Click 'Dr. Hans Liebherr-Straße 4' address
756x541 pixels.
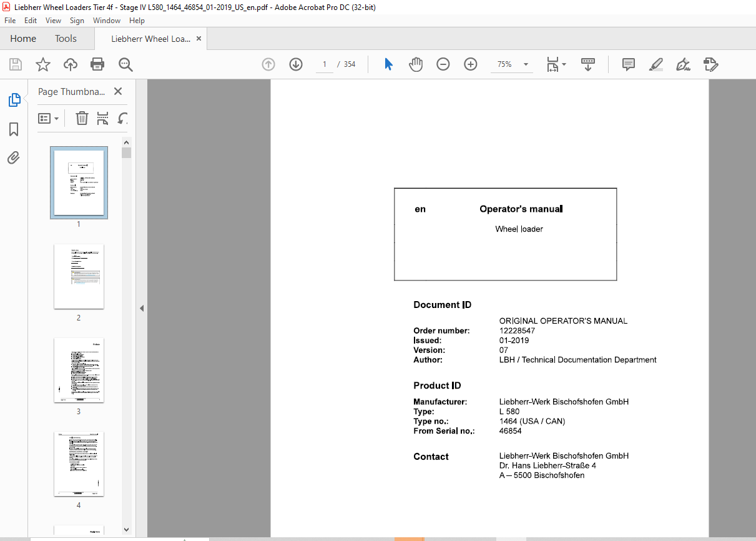click(547, 465)
